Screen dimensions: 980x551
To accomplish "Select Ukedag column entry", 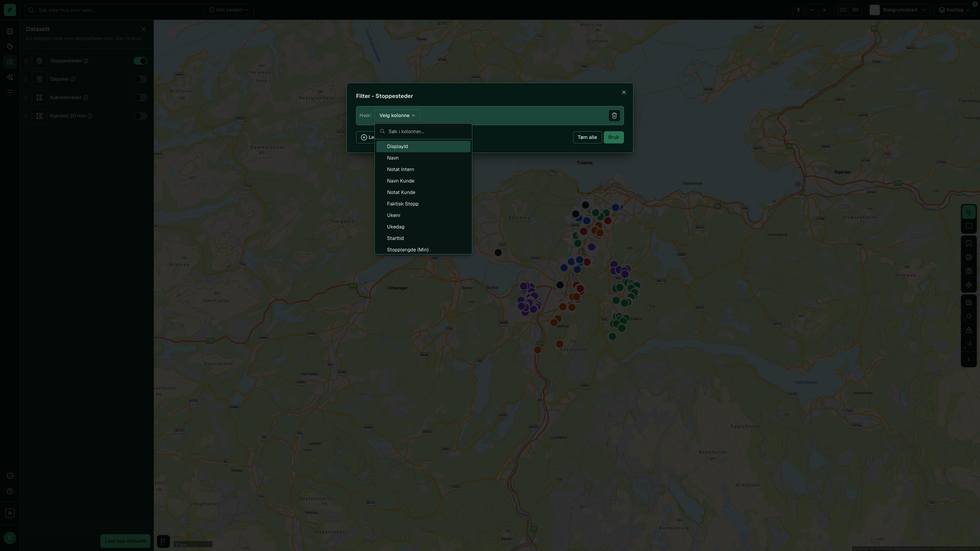I will click(x=423, y=227).
